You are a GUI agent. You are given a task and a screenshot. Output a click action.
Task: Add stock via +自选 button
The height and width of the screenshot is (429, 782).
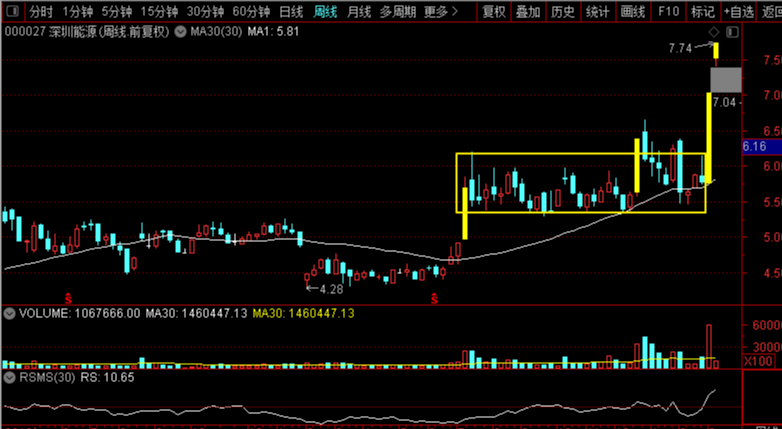[739, 12]
